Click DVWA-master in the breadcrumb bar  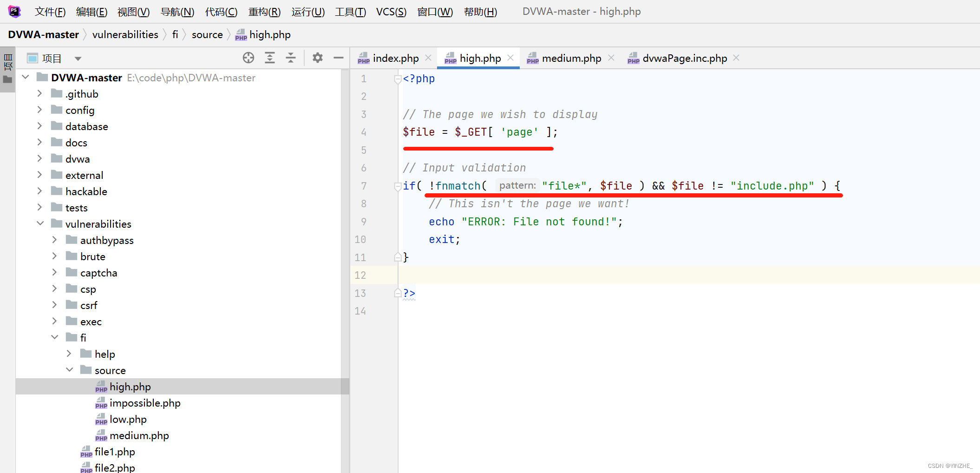pyautogui.click(x=43, y=35)
